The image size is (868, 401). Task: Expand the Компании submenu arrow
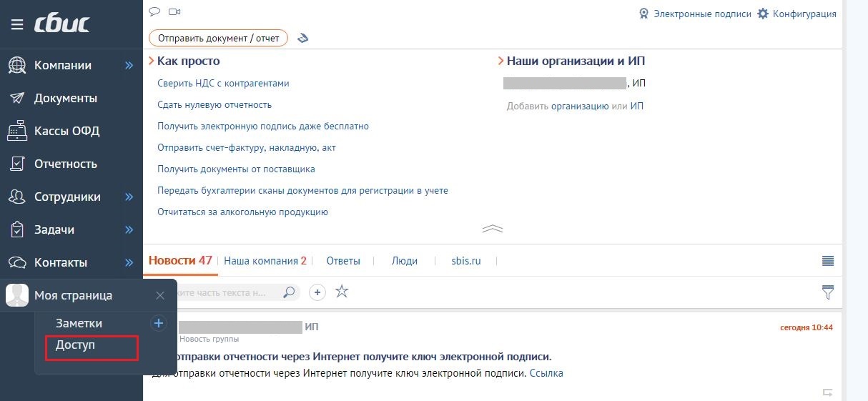tap(129, 65)
